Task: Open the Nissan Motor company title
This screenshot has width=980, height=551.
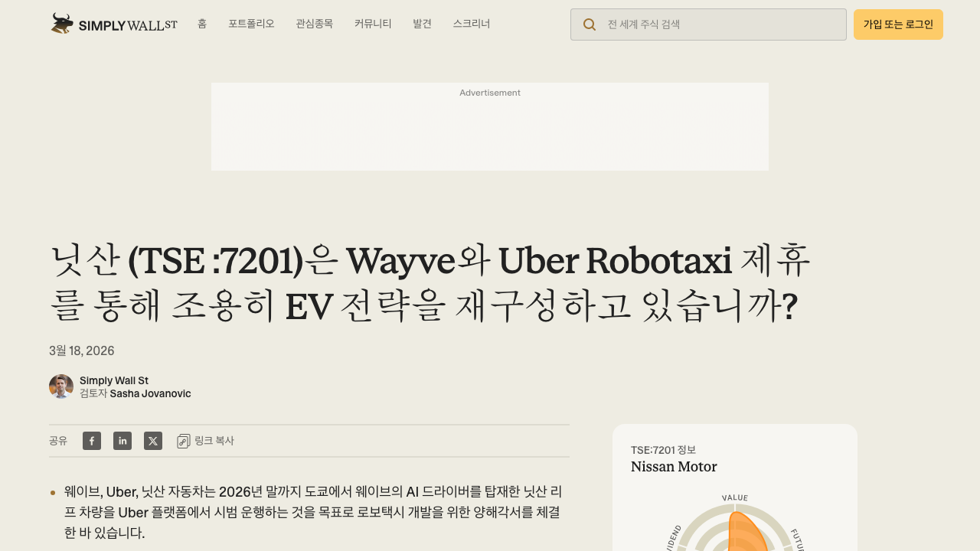Action: [674, 467]
